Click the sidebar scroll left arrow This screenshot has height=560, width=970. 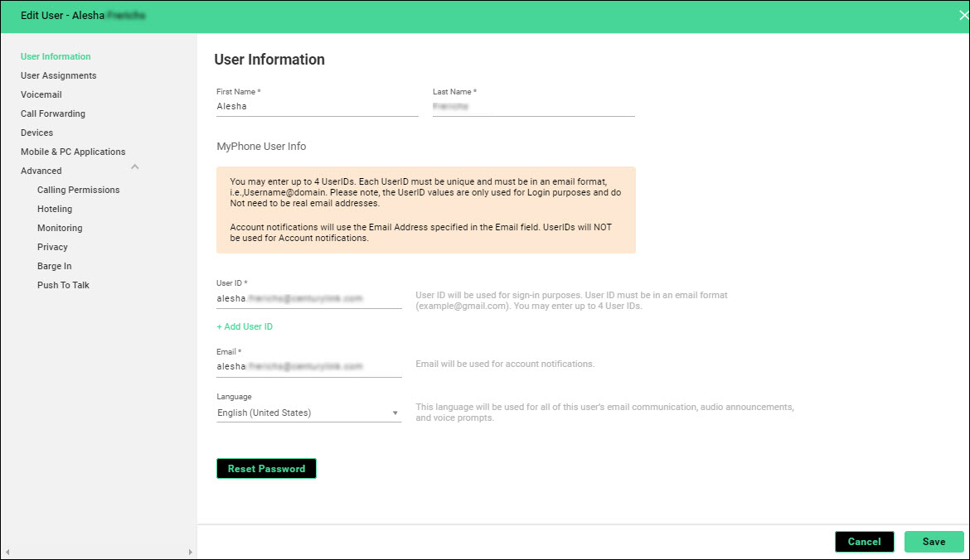pyautogui.click(x=7, y=552)
